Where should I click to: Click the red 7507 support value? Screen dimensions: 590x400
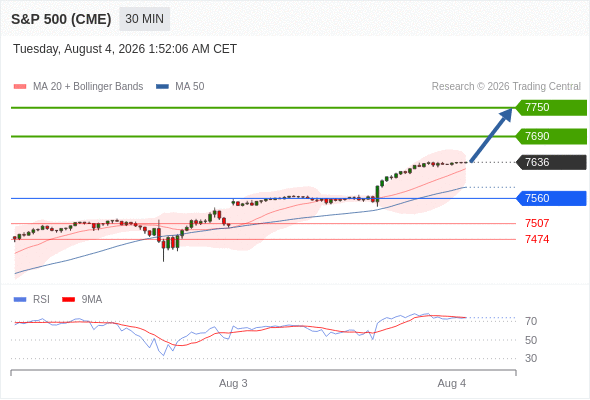(537, 223)
